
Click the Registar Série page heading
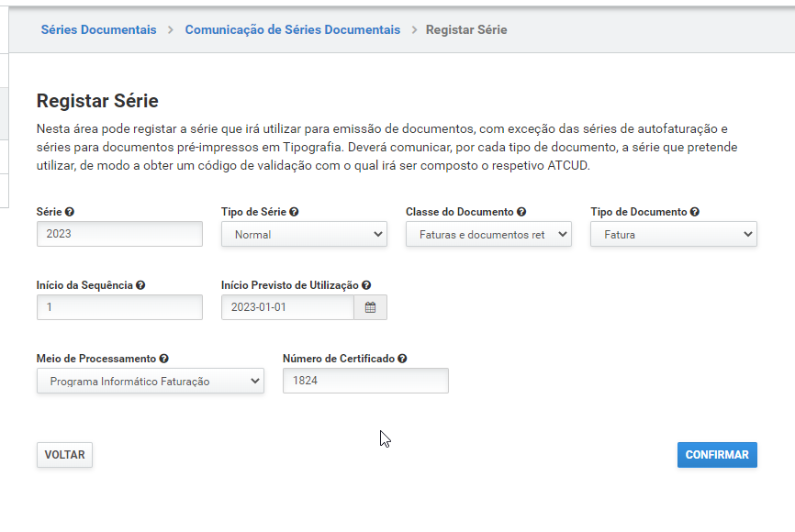click(97, 101)
